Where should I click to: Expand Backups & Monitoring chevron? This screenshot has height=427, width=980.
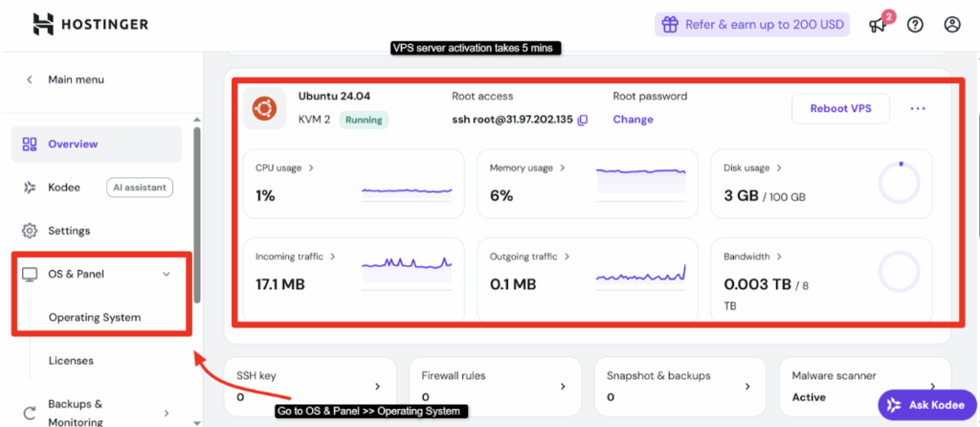pyautogui.click(x=167, y=414)
